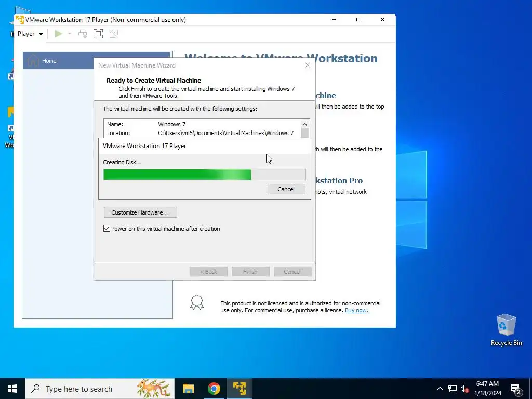
Task: Click the muted volume tray icon
Action: (464, 389)
